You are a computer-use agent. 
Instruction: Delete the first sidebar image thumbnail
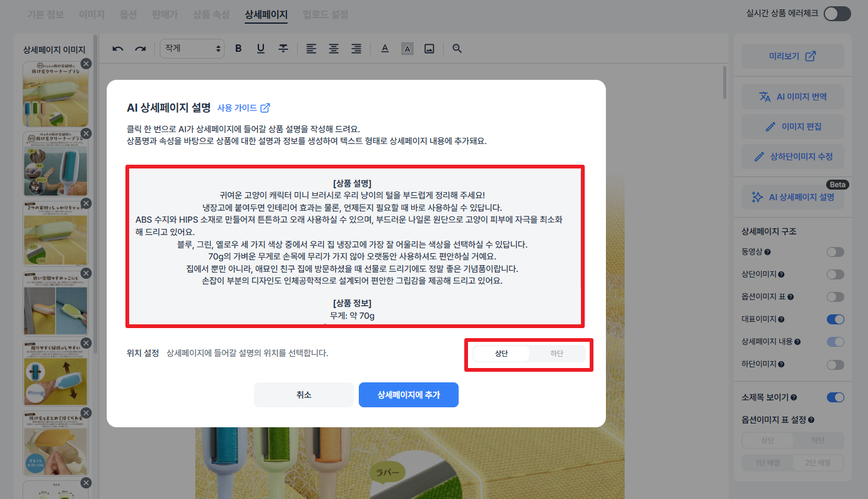click(x=86, y=64)
